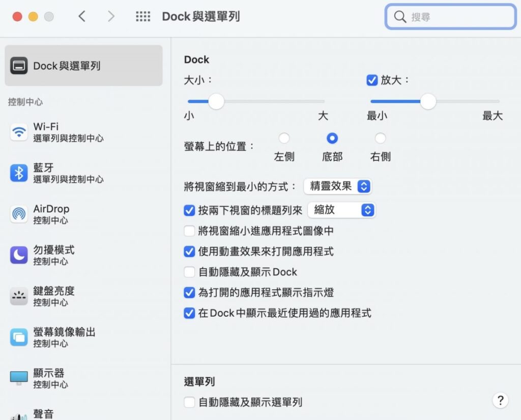The height and width of the screenshot is (420, 521).
Task: Click the 選單列 section heading
Action: (199, 382)
